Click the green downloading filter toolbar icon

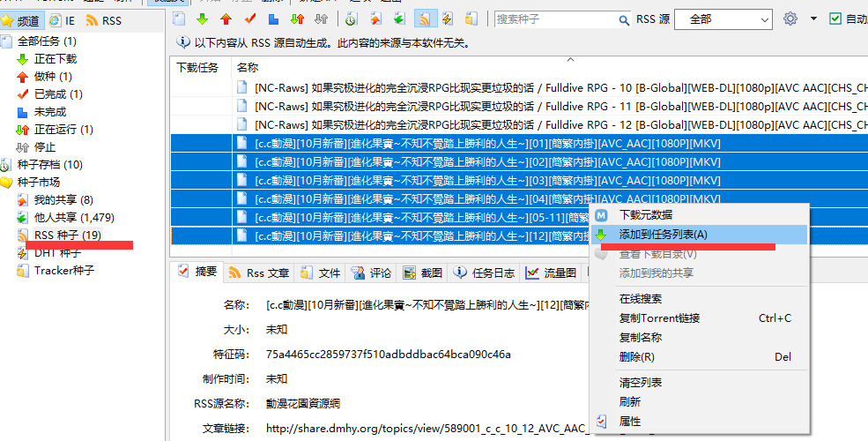point(203,19)
